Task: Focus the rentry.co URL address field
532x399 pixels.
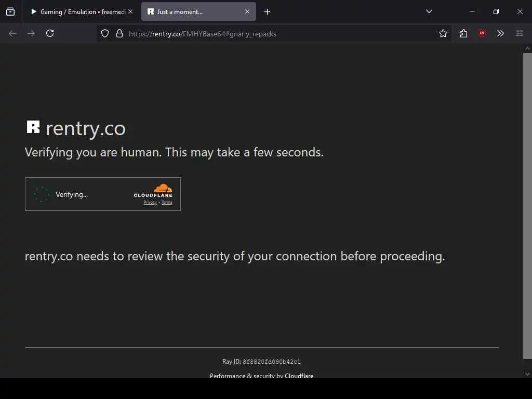Action: click(274, 34)
